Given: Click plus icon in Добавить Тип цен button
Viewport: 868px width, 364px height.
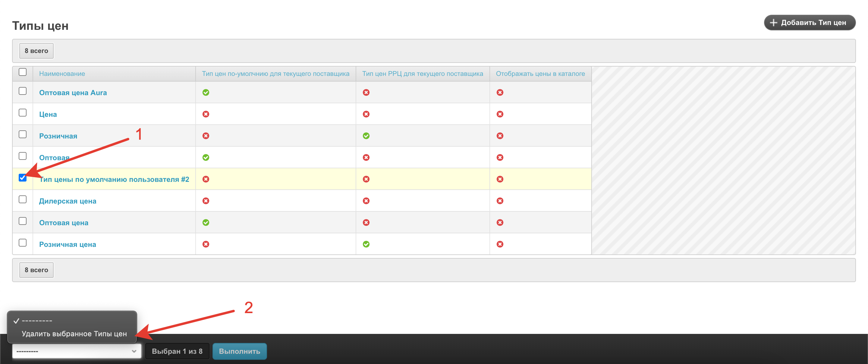Looking at the screenshot, I should point(774,23).
